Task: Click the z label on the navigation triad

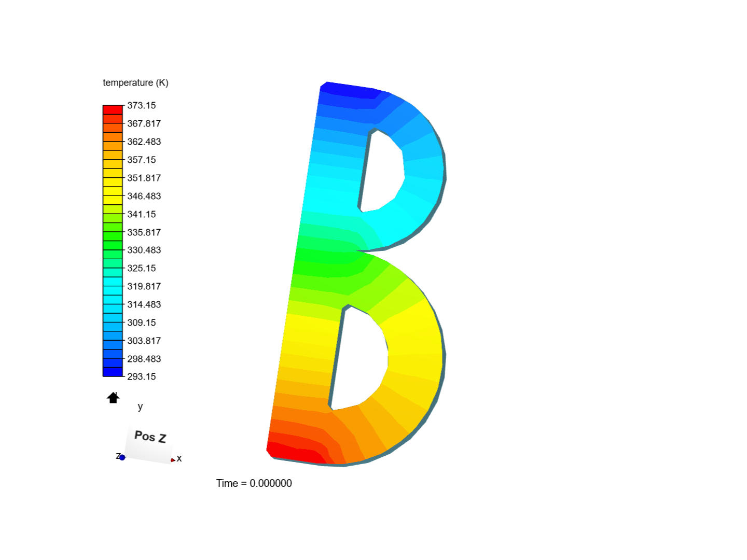Action: click(x=118, y=457)
